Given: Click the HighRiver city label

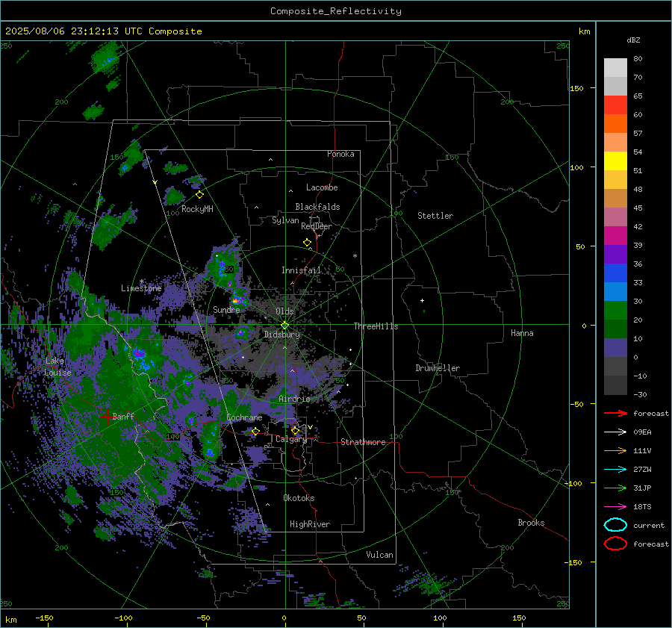Looking at the screenshot, I should pyautogui.click(x=310, y=524).
